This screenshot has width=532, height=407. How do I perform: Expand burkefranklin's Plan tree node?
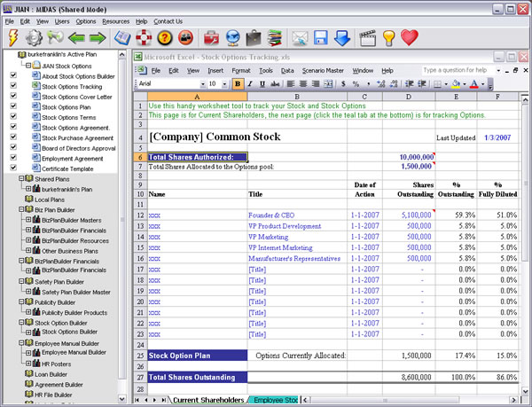(x=28, y=189)
